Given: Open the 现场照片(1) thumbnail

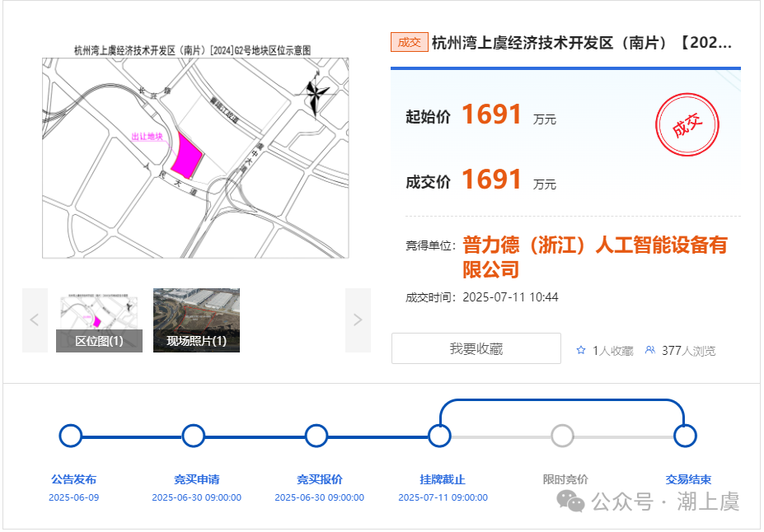Looking at the screenshot, I should [x=196, y=320].
